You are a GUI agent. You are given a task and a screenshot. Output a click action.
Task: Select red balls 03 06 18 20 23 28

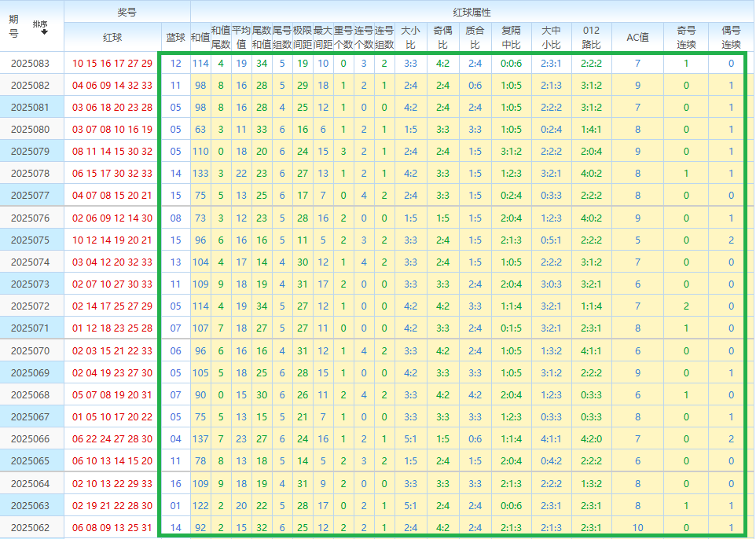(112, 107)
